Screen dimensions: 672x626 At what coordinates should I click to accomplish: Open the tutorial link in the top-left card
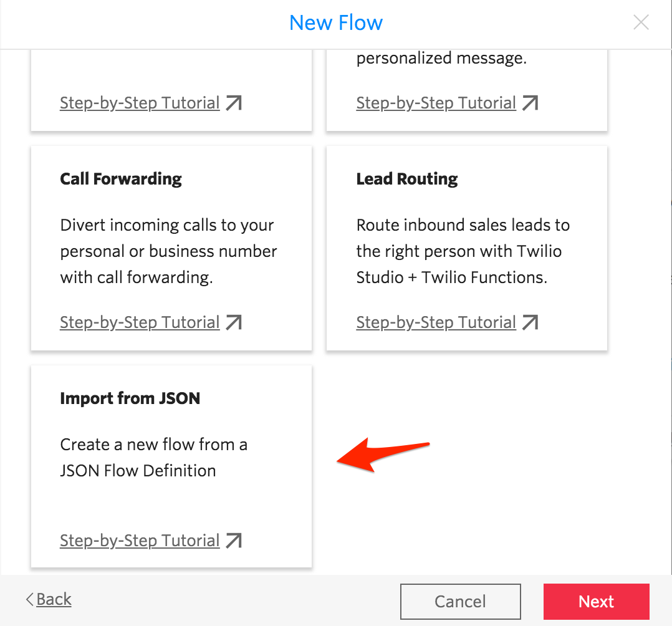coord(140,102)
